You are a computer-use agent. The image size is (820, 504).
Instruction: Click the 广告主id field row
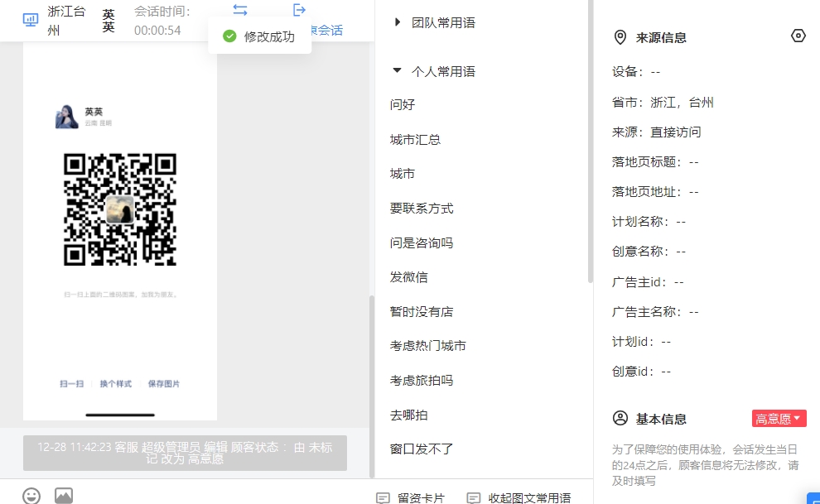pos(648,282)
